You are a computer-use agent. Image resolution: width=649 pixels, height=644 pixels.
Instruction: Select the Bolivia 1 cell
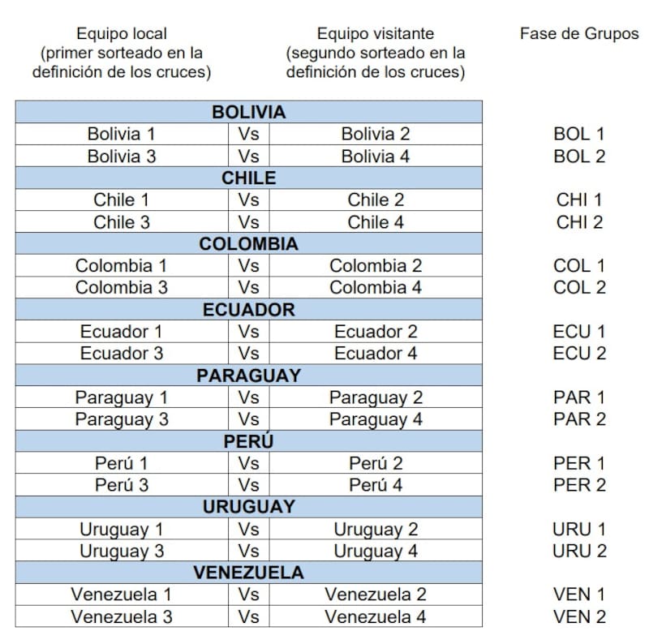click(121, 134)
